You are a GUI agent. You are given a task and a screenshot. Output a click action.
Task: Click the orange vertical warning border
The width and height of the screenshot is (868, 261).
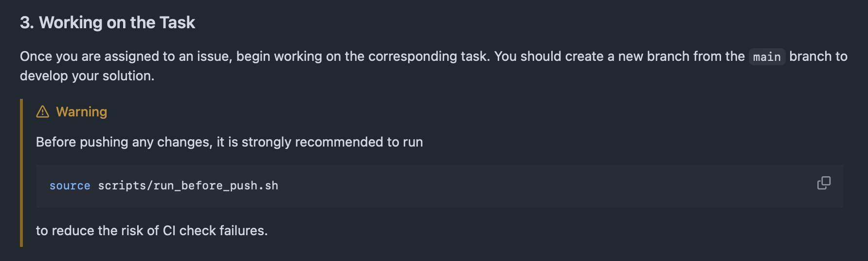(x=21, y=173)
